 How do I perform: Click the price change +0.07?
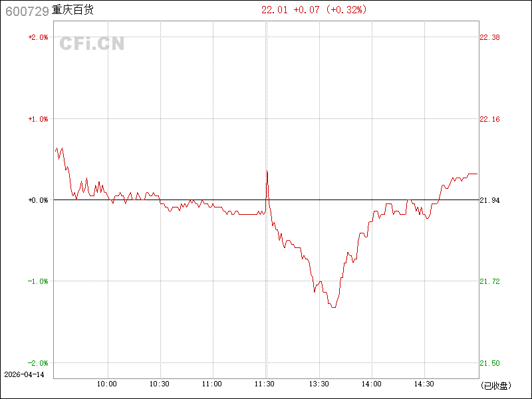pyautogui.click(x=307, y=10)
